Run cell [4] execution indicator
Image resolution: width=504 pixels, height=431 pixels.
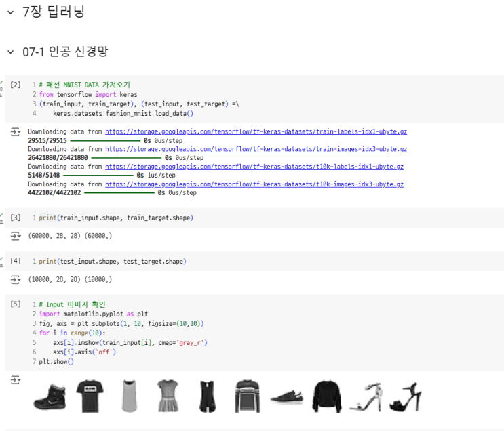point(15,261)
